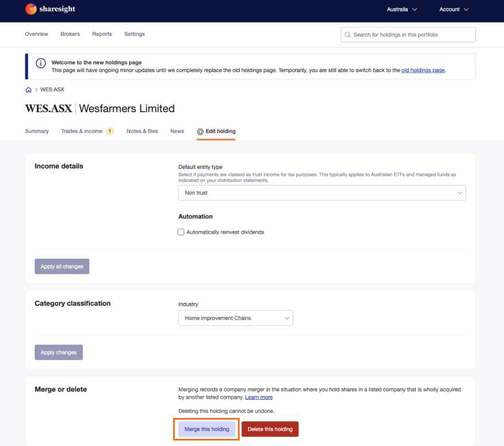This screenshot has height=446, width=504.
Task: Enable Automatically reinvest dividends checkbox
Action: (x=181, y=232)
